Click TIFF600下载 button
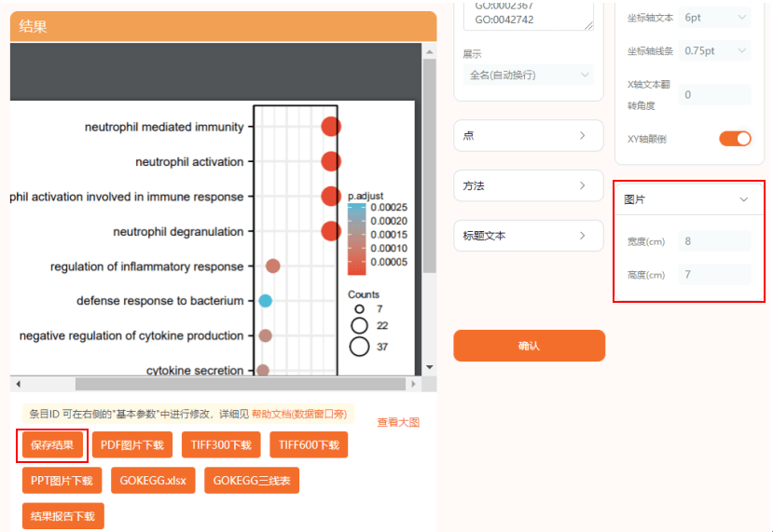The width and height of the screenshot is (773, 532). pos(309,445)
